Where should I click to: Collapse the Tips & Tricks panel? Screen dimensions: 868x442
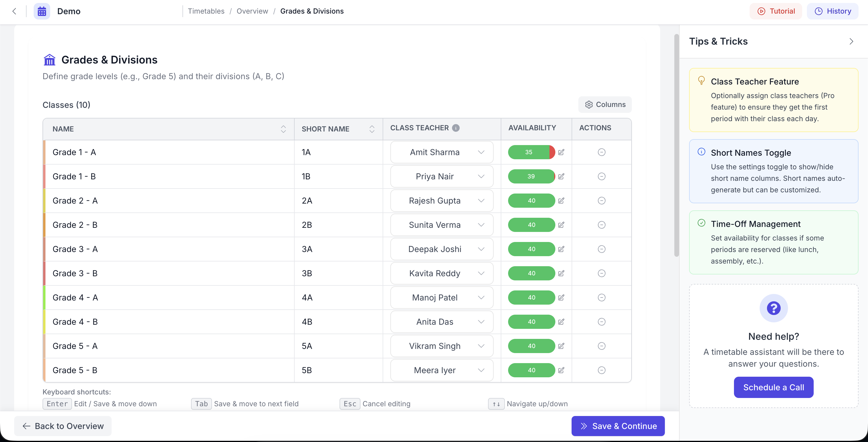(851, 41)
